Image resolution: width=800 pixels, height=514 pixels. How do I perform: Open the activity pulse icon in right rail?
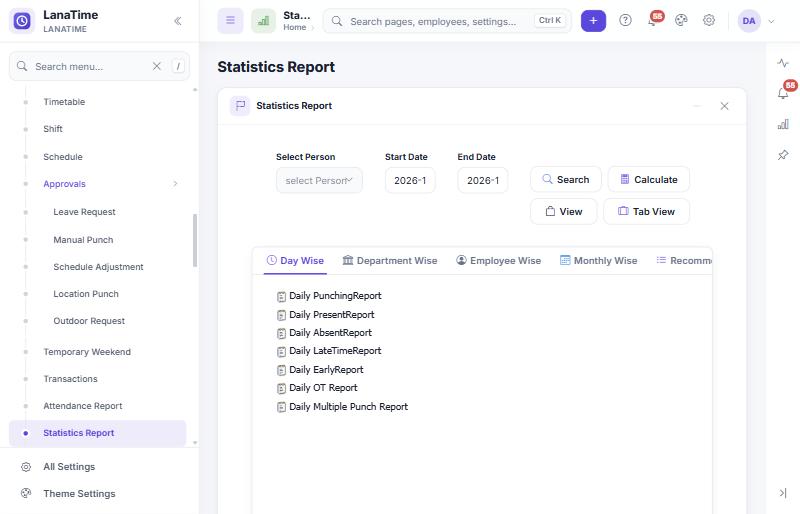point(783,63)
